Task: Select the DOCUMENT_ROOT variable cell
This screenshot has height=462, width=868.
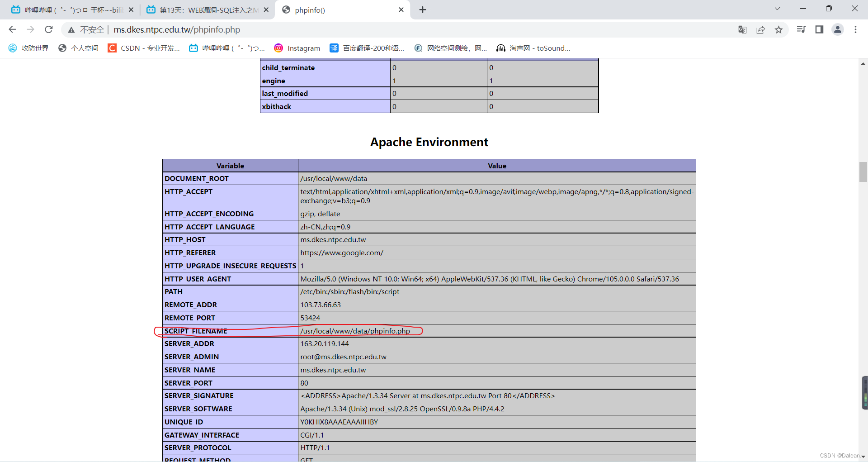Action: click(x=230, y=178)
